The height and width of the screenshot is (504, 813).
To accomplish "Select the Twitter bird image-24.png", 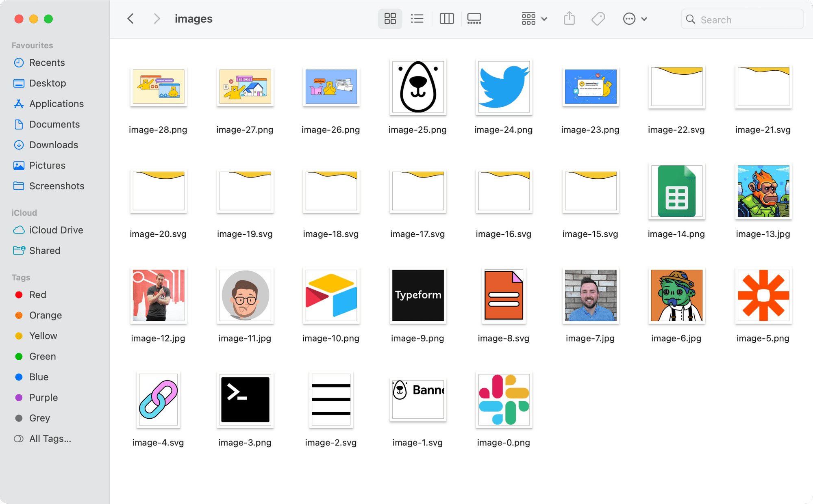I will click(x=504, y=87).
